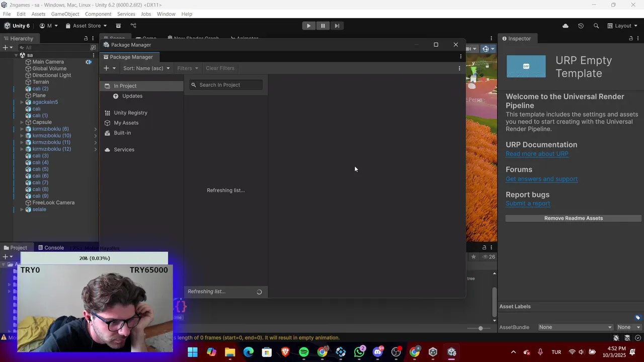Image resolution: width=644 pixels, height=362 pixels.
Task: Click the Asset Labels tag icon
Action: tap(637, 318)
